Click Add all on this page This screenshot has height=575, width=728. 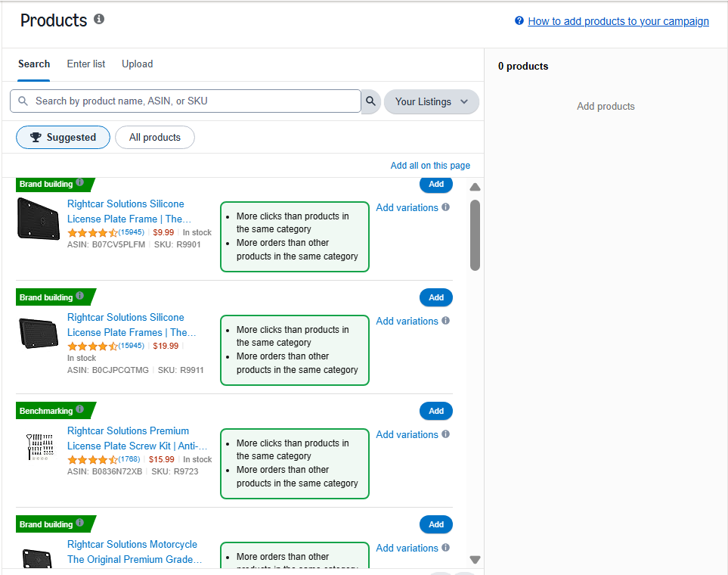[430, 166]
